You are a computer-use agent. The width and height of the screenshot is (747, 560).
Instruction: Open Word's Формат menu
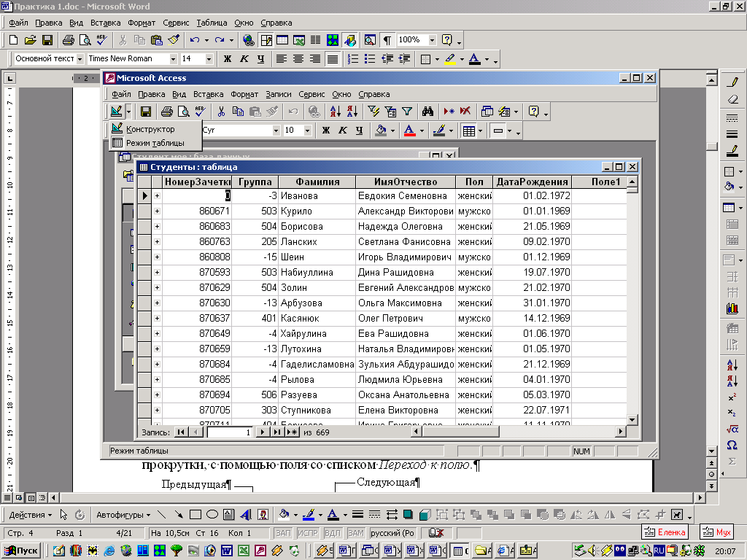(x=141, y=23)
